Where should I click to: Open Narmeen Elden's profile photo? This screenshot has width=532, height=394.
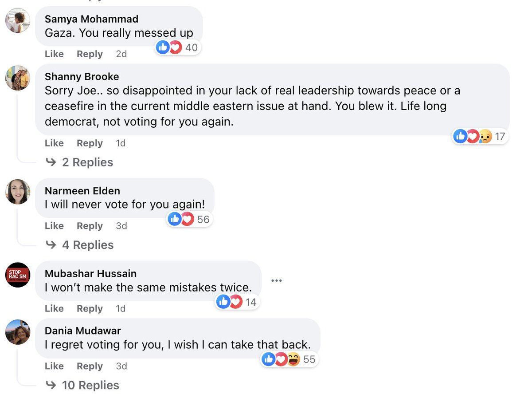tap(18, 192)
